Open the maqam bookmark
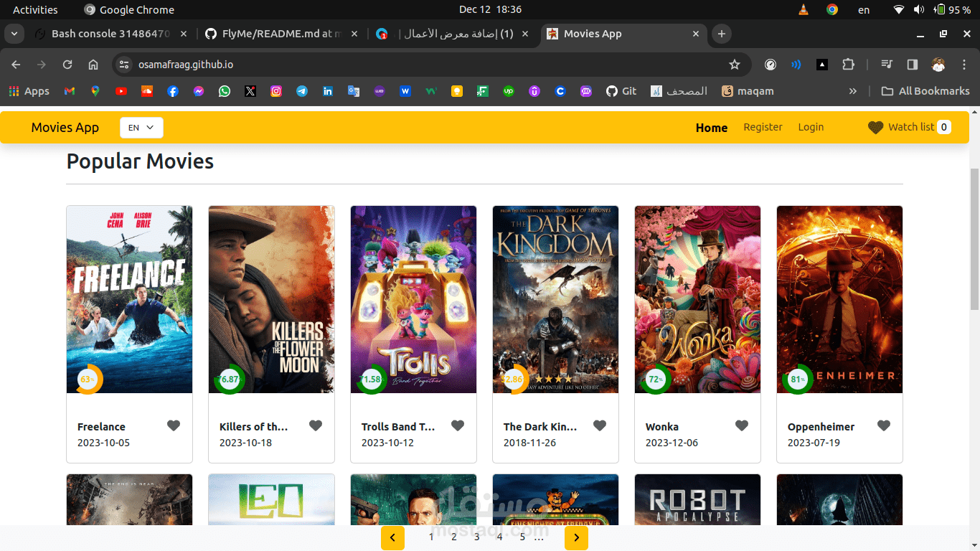 click(x=748, y=91)
